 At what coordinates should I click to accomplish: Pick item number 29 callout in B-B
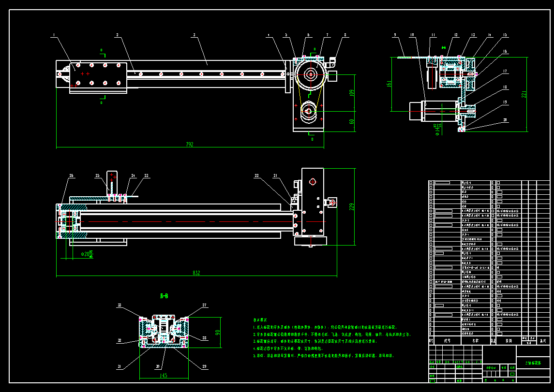(204, 366)
